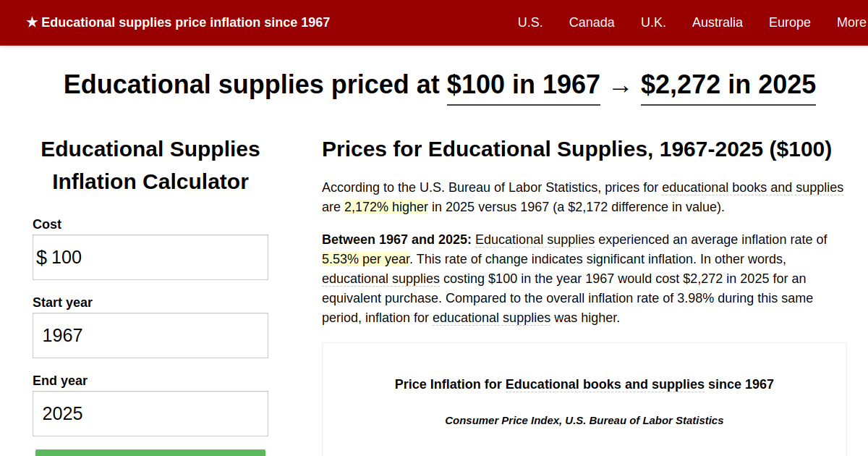The width and height of the screenshot is (868, 456).
Task: Click the site title "Educational supplies price inflation since 1967"
Action: pos(186,22)
